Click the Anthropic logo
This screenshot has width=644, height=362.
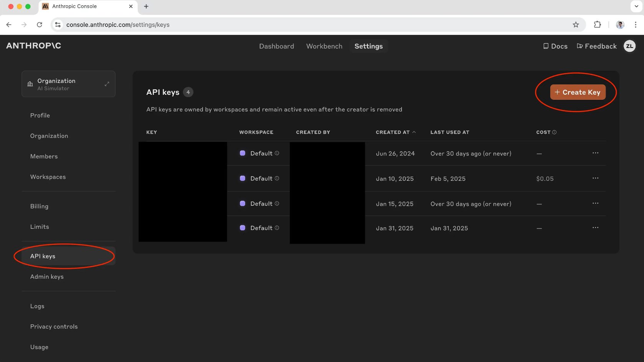[34, 46]
